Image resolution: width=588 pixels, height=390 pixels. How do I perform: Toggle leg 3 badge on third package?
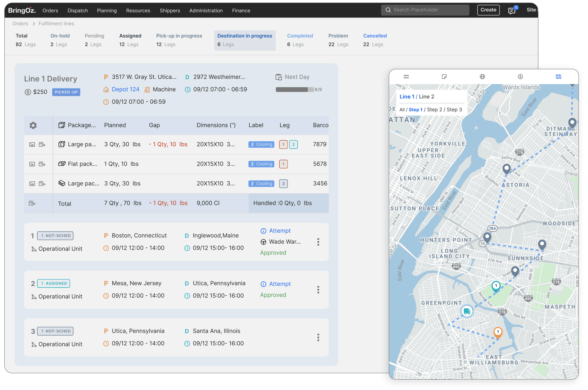point(284,184)
